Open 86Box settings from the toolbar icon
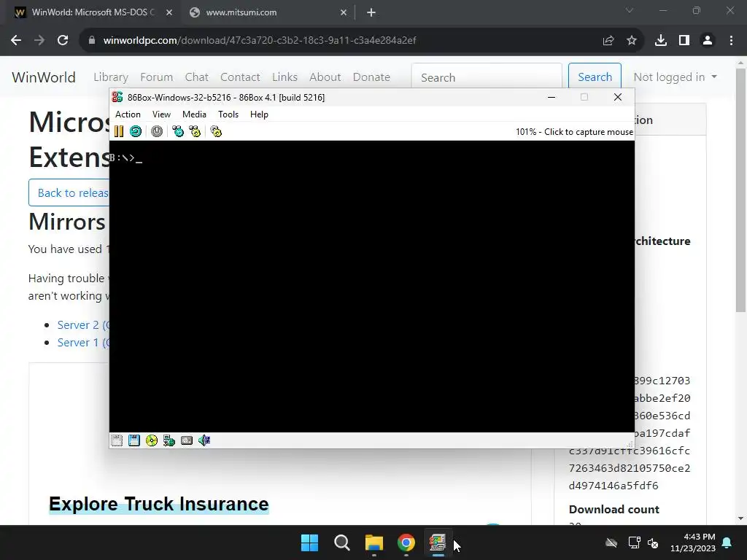Image resolution: width=747 pixels, height=560 pixels. click(x=216, y=131)
